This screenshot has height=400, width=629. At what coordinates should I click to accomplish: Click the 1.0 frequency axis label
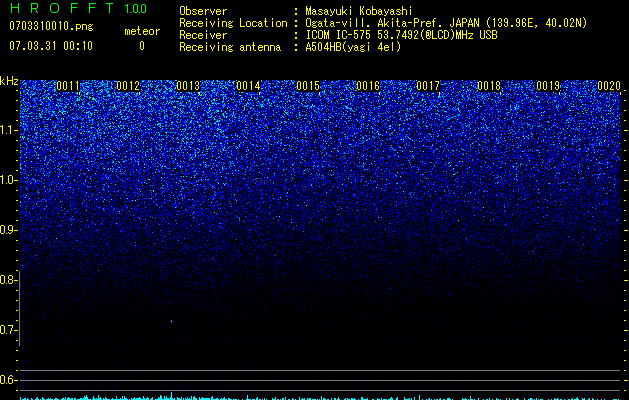8,180
